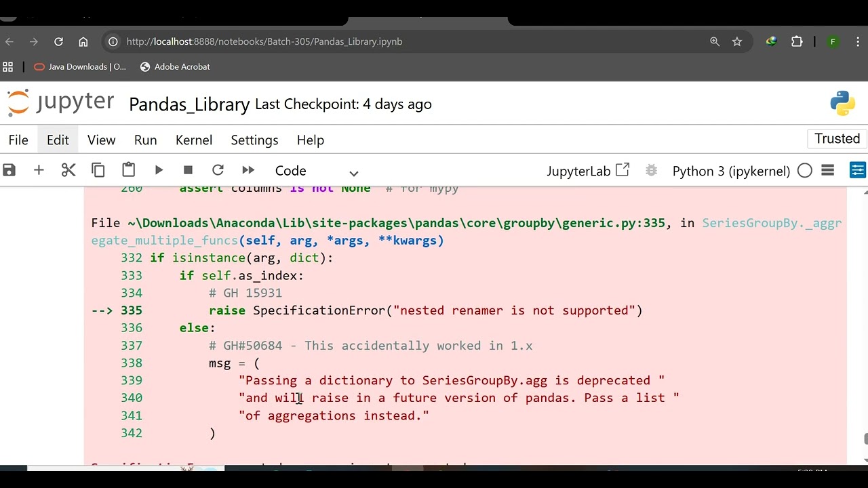Click the kernel status circle indicator

[x=805, y=171]
